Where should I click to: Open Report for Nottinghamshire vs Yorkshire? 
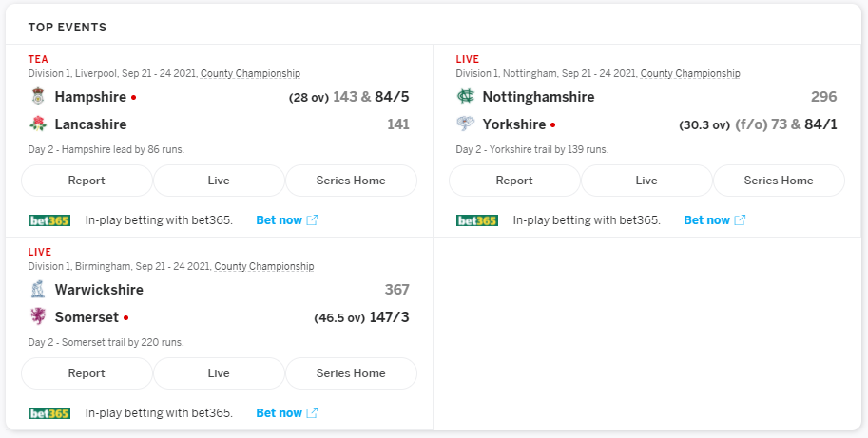click(515, 181)
